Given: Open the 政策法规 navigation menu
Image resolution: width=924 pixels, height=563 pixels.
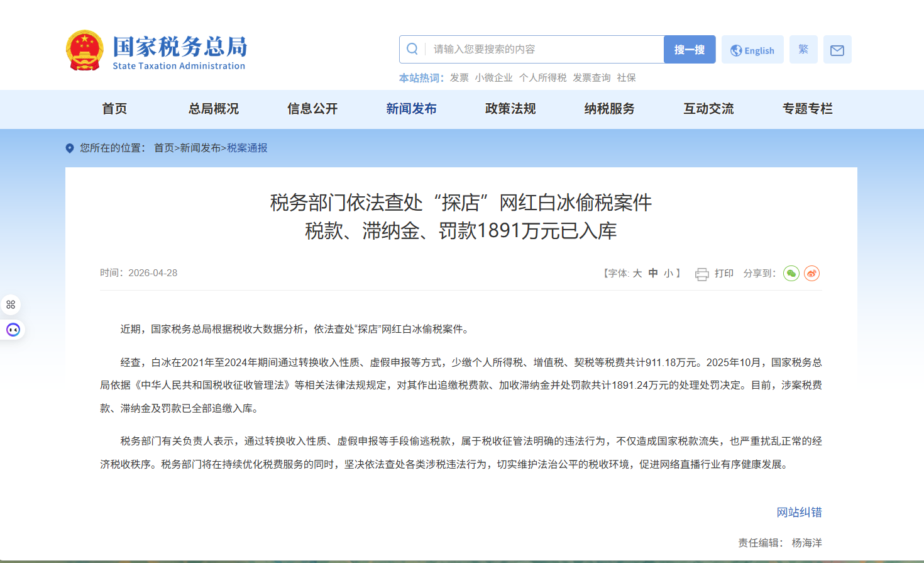Looking at the screenshot, I should [x=510, y=109].
